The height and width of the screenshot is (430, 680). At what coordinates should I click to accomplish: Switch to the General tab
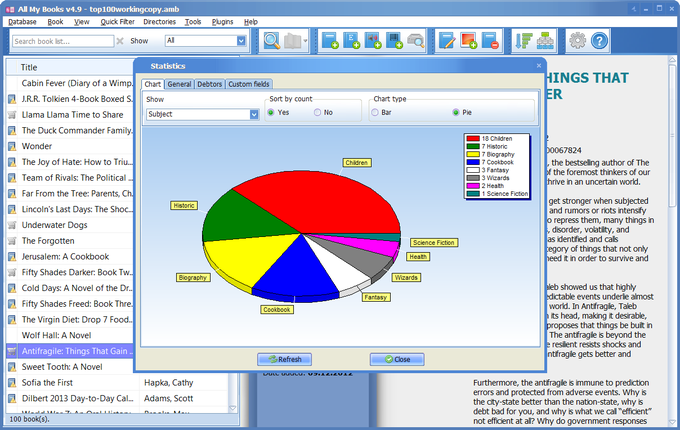(x=180, y=84)
